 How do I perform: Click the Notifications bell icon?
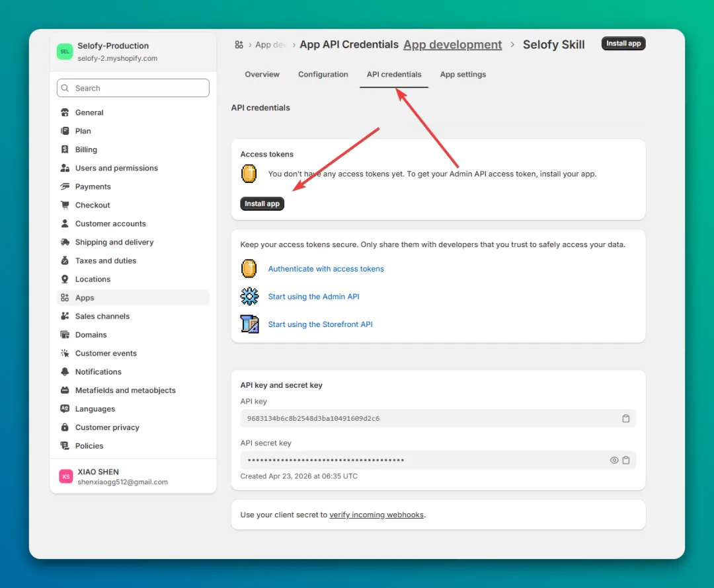coord(65,371)
